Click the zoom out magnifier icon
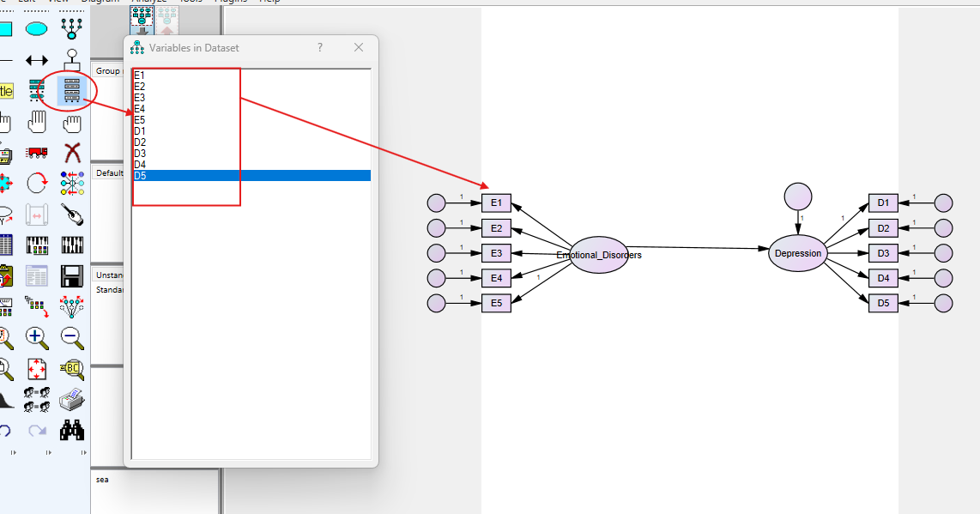Viewport: 980px width, 514px height. click(72, 336)
